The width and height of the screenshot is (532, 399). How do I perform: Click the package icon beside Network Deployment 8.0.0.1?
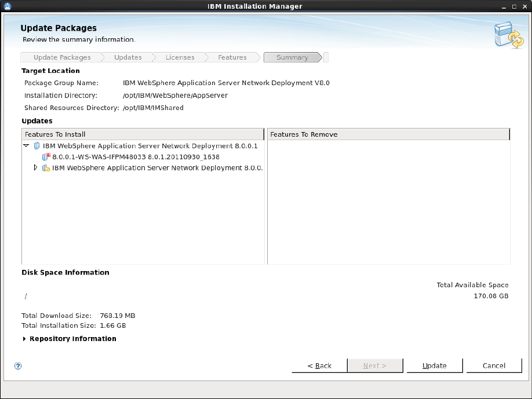click(37, 146)
